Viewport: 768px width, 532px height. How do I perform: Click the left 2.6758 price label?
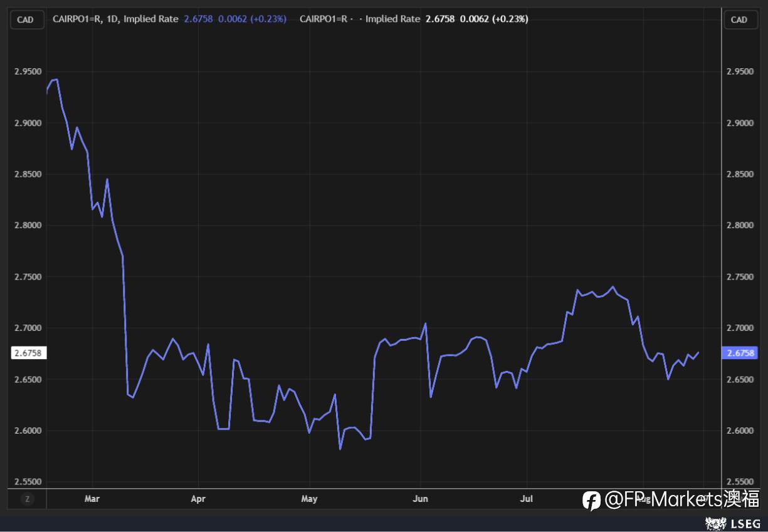28,353
